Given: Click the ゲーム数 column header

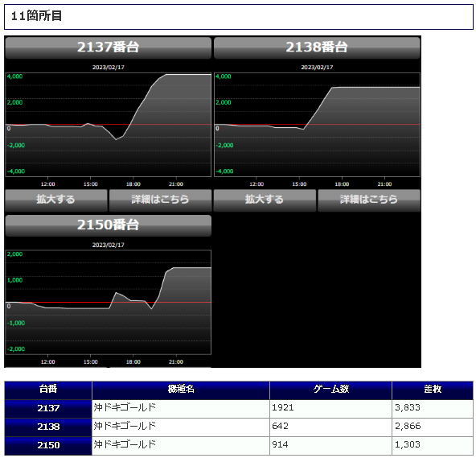Looking at the screenshot, I should (x=330, y=390).
